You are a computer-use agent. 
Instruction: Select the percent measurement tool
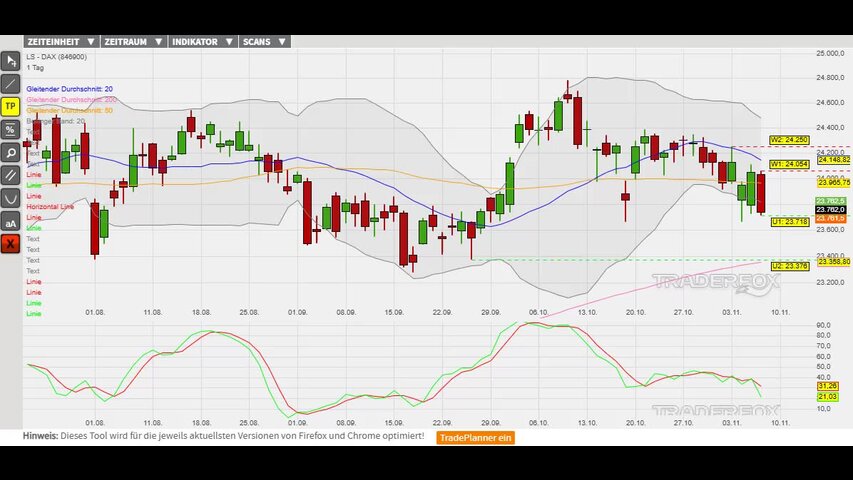[x=11, y=129]
